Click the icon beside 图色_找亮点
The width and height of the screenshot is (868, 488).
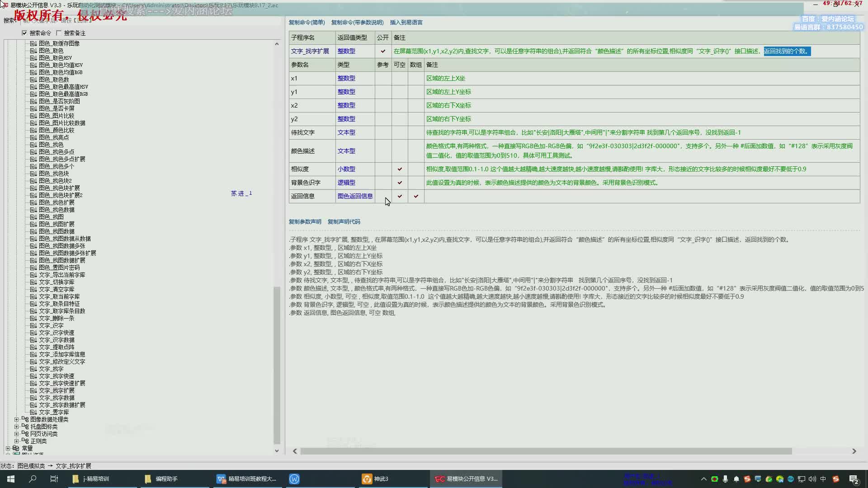(33, 137)
